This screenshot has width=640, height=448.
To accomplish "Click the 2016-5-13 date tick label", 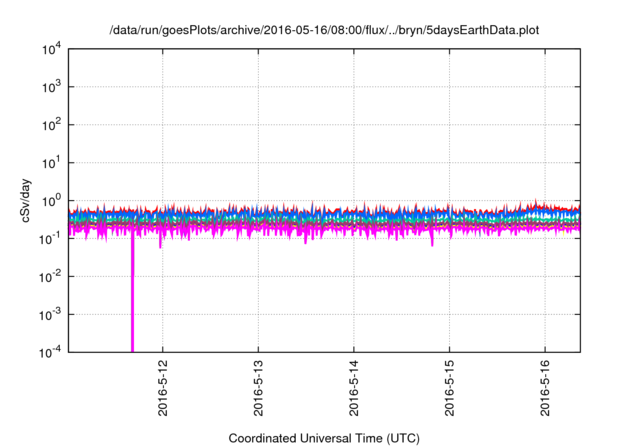I will coord(258,388).
